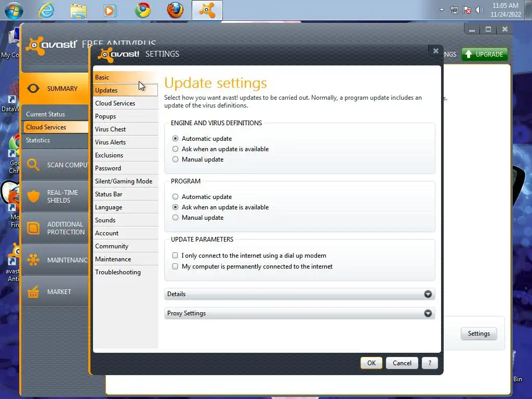Click the Market basket icon
Image resolution: width=532 pixels, height=399 pixels.
(33, 292)
